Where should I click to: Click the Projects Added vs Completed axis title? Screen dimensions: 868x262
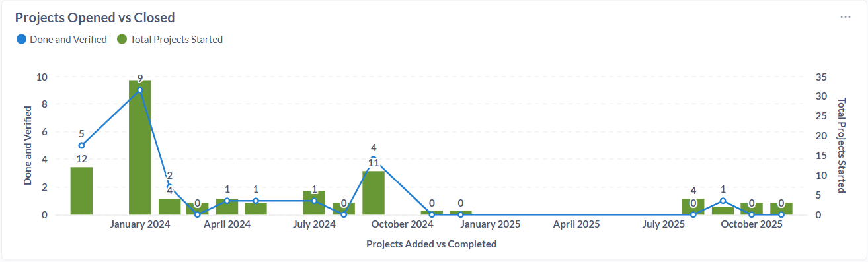pyautogui.click(x=431, y=244)
